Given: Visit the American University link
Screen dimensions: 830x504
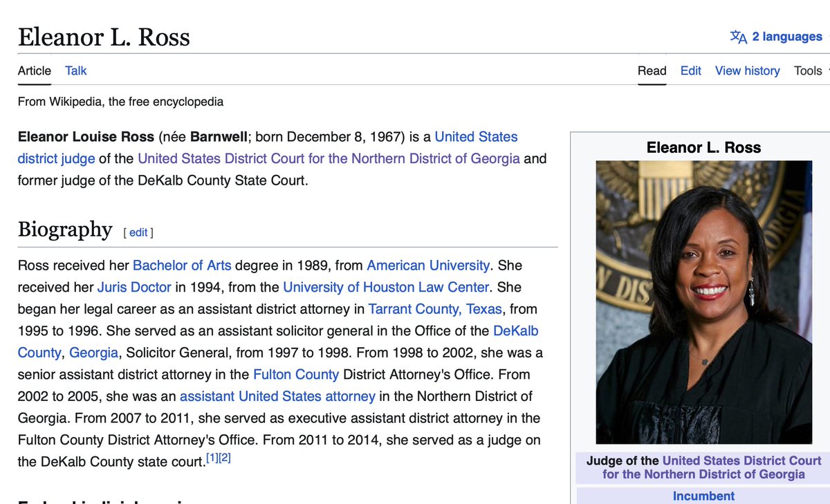Looking at the screenshot, I should pos(428,265).
